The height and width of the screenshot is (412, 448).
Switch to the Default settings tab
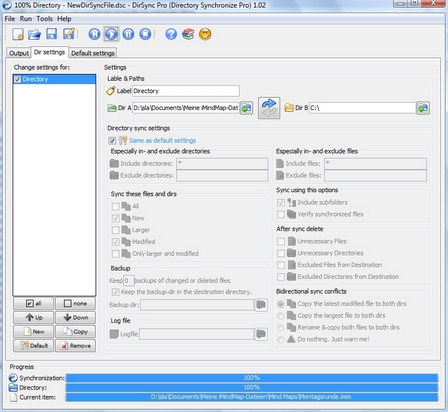point(93,53)
